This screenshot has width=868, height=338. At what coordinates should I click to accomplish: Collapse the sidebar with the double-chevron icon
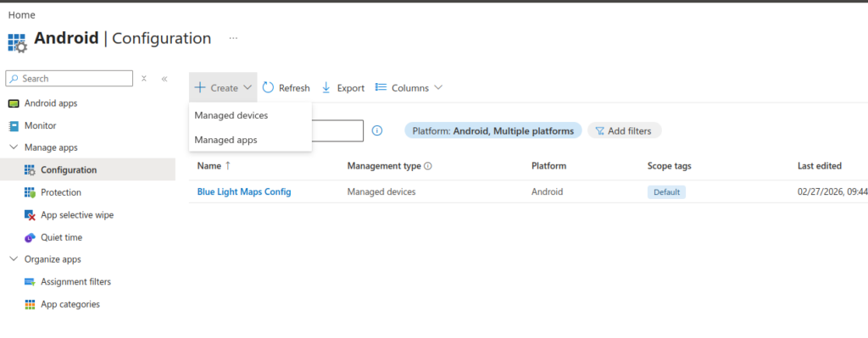tap(164, 79)
